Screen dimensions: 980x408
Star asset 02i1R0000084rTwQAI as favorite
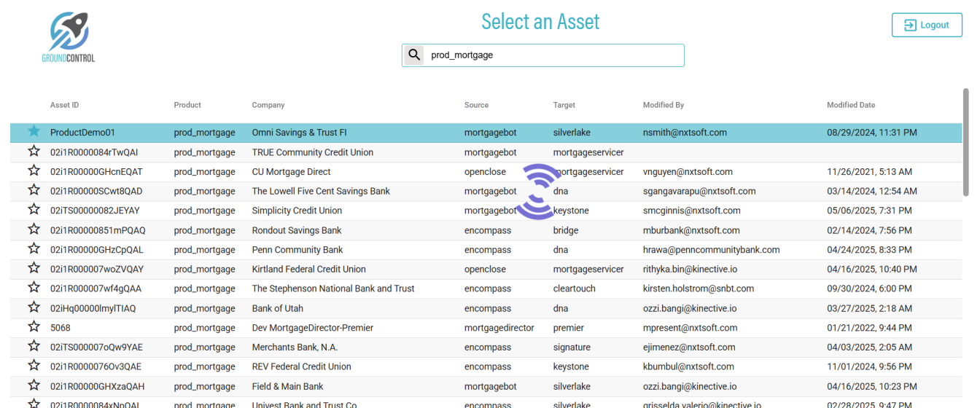(x=34, y=152)
